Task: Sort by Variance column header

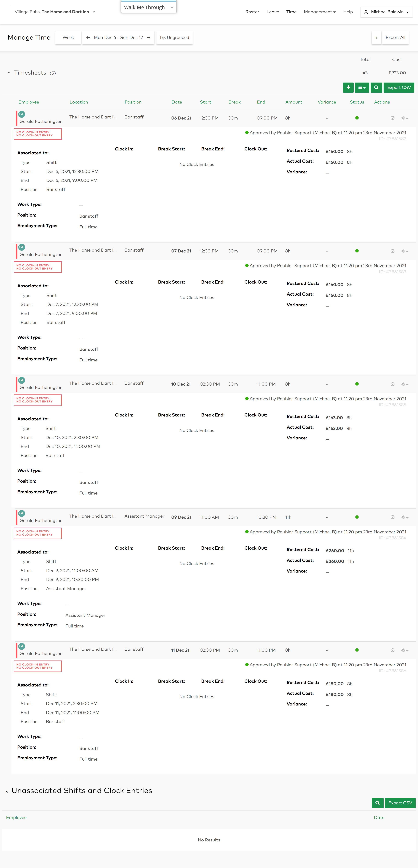Action: [327, 102]
